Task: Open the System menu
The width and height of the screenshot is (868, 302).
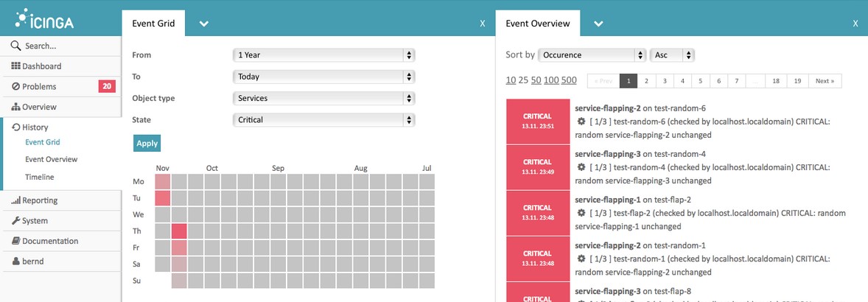Action: pos(35,221)
